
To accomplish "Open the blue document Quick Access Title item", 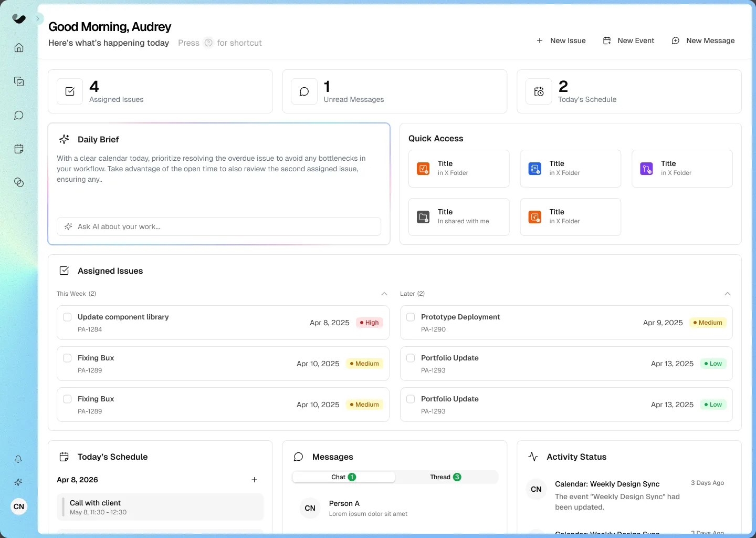I will pos(571,169).
